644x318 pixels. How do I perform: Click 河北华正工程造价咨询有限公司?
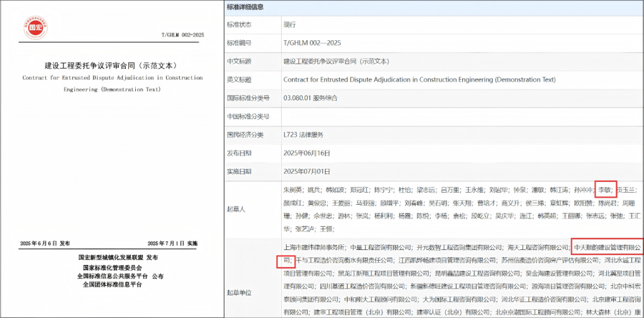coord(543,299)
